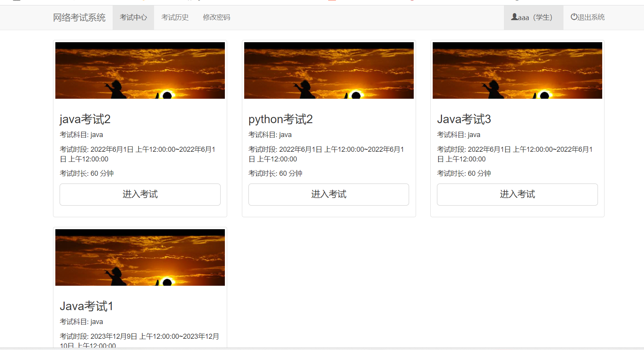The height and width of the screenshot is (350, 644).
Task: Click 考试时段 text on java考试2 card
Action: point(137,154)
